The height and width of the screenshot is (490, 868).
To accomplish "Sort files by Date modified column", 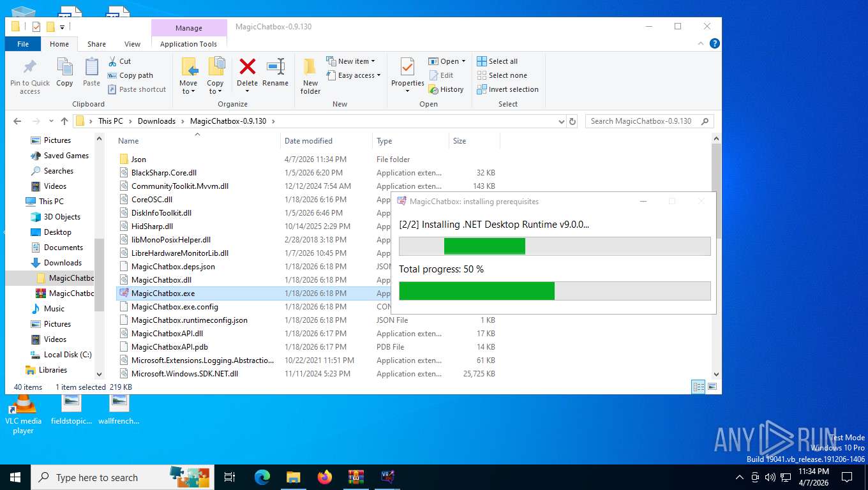I will click(x=326, y=141).
